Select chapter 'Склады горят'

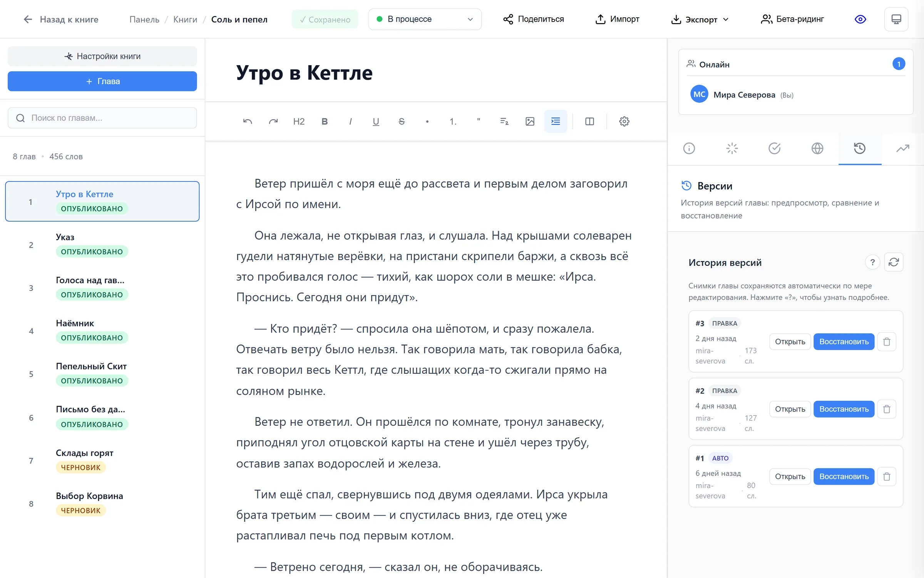(x=102, y=460)
